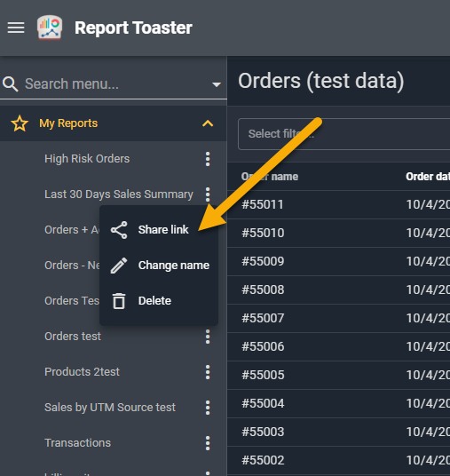This screenshot has width=450, height=476.
Task: Open the Select filter dropdown field
Action: point(344,134)
